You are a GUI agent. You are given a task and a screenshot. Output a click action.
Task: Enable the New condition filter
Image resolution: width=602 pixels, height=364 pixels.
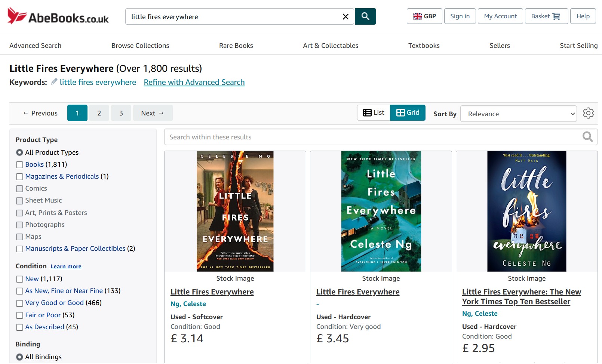click(19, 279)
